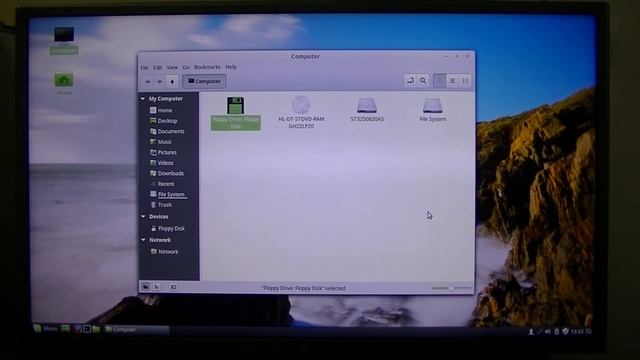Go up to parent folder
This screenshot has width=640, height=360.
click(172, 82)
